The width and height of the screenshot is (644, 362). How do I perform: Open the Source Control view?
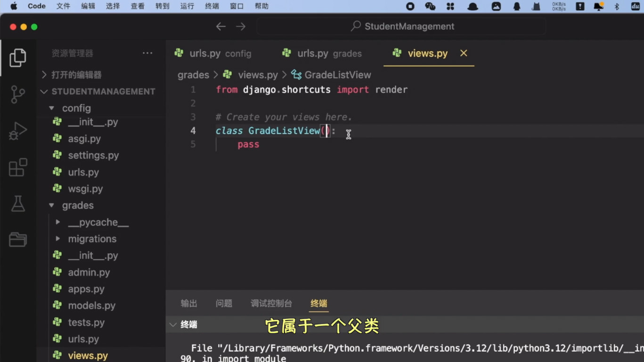(x=18, y=94)
